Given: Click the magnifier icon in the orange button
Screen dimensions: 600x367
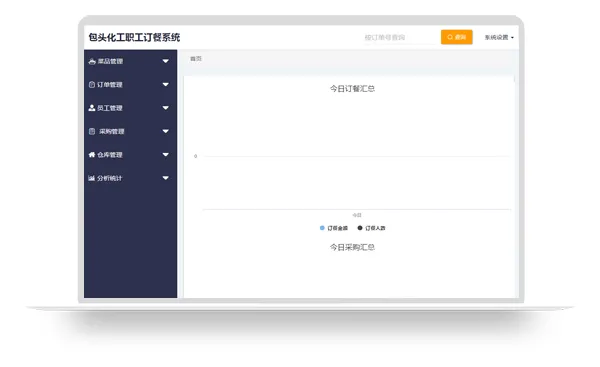Looking at the screenshot, I should point(450,37).
